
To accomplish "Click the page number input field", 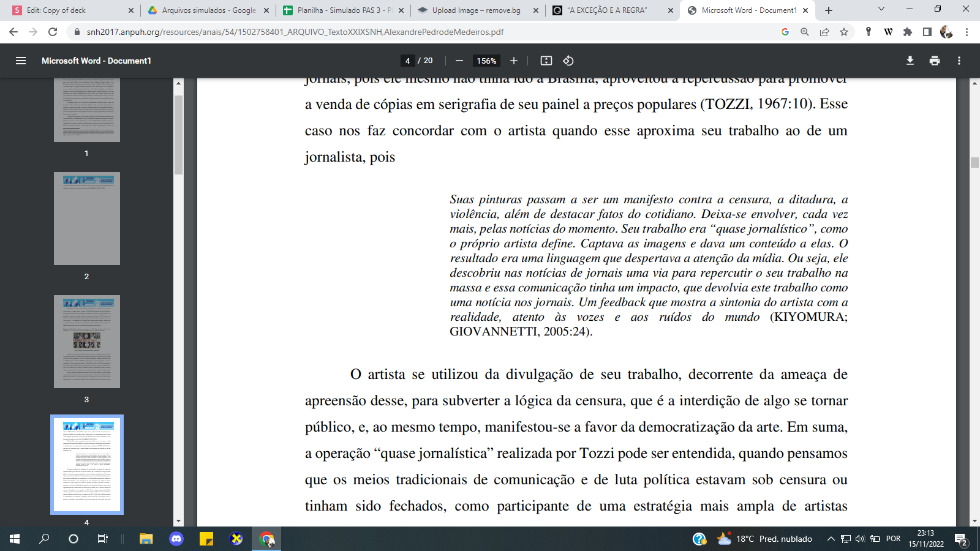I will point(407,61).
